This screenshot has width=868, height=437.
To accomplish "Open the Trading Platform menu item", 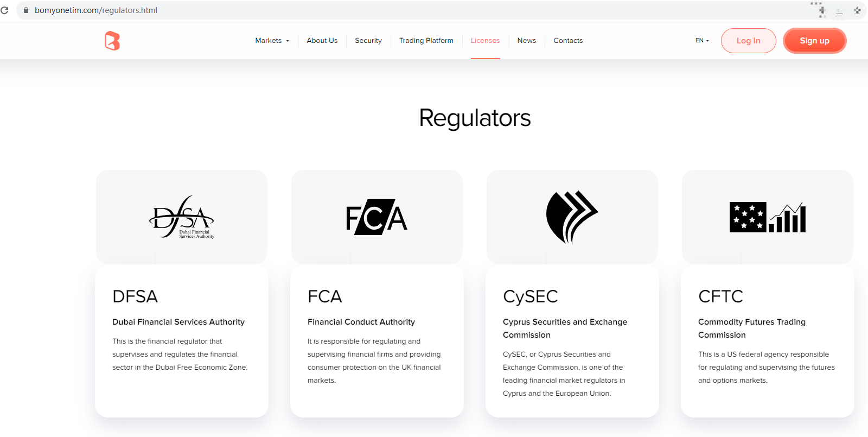I will click(426, 41).
